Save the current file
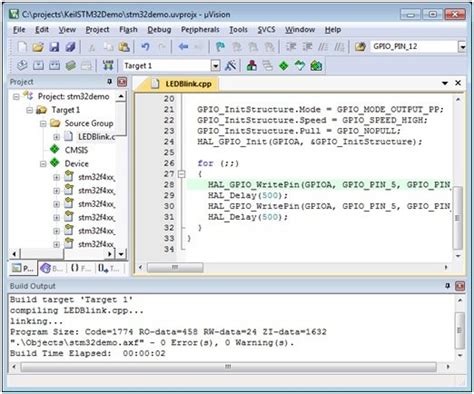This screenshot has width=474, height=394. (54, 47)
